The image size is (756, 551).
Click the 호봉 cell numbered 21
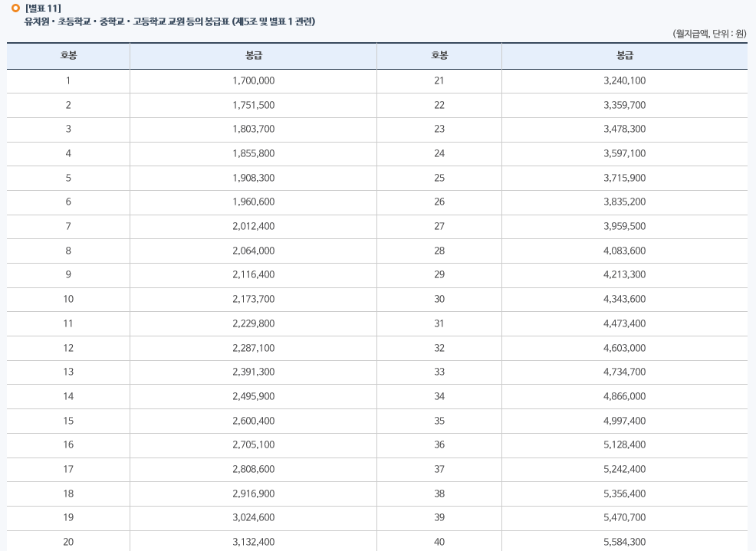click(439, 80)
